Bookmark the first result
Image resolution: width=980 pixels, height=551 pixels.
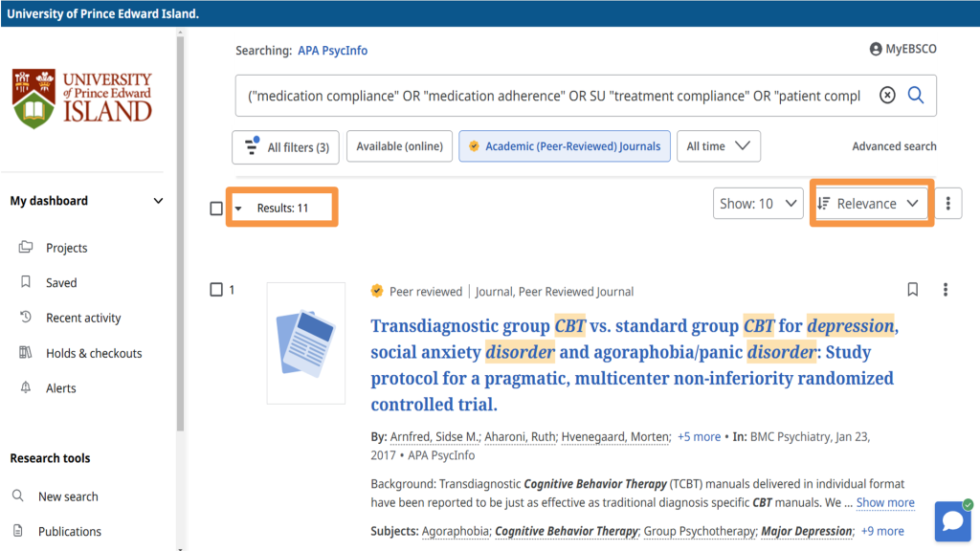pos(913,290)
